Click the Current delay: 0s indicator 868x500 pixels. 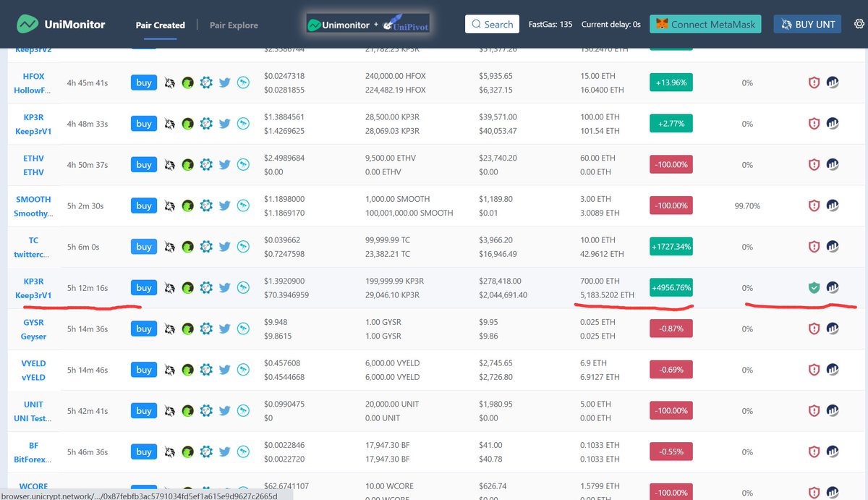[x=611, y=24]
